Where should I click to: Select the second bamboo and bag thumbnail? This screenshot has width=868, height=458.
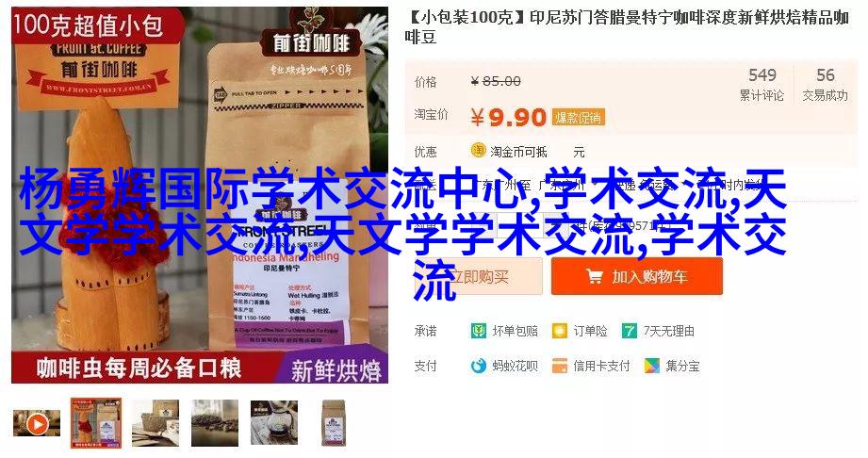(96, 423)
